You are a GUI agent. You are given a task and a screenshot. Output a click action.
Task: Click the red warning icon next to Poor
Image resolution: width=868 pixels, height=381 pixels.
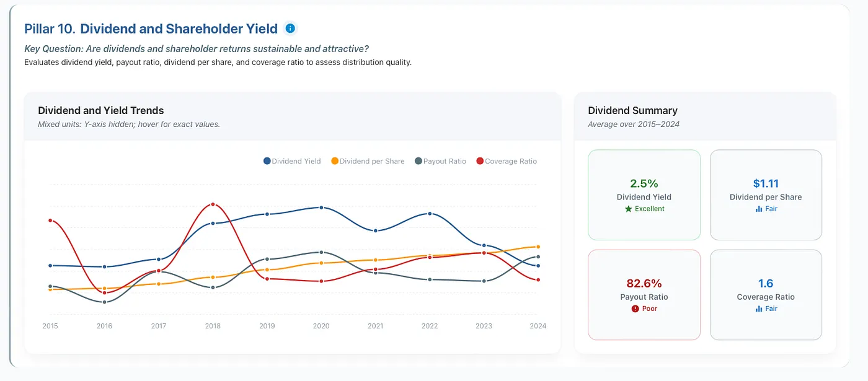(x=635, y=309)
